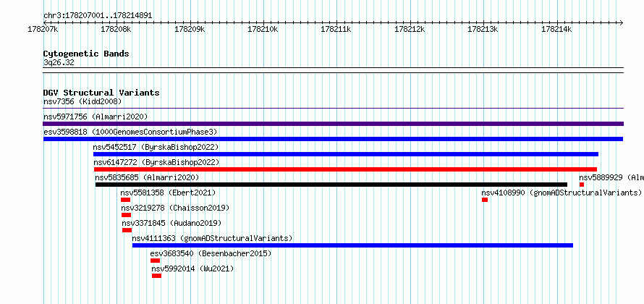The image size is (644, 304).
Task: Click the blue esv3598818 variant bar
Action: [333, 139]
